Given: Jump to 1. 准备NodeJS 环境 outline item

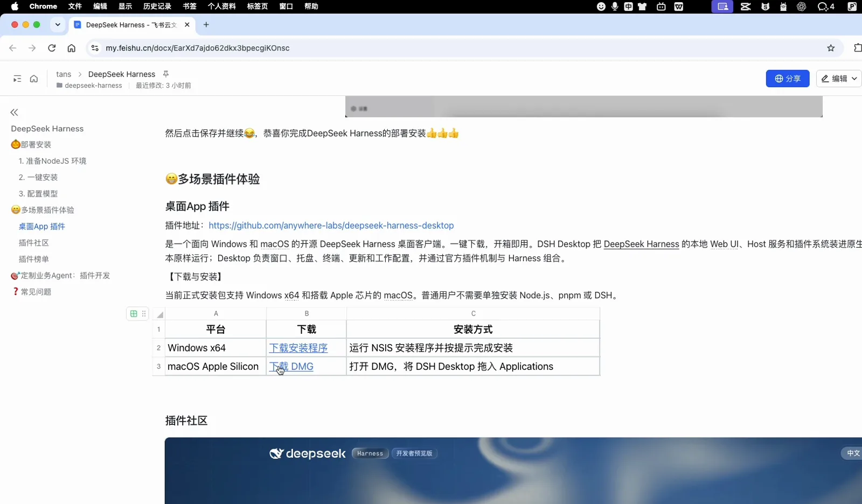Looking at the screenshot, I should click(x=52, y=161).
